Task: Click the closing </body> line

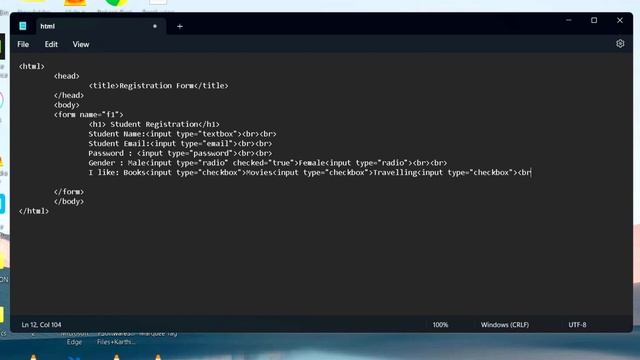Action: click(x=69, y=202)
